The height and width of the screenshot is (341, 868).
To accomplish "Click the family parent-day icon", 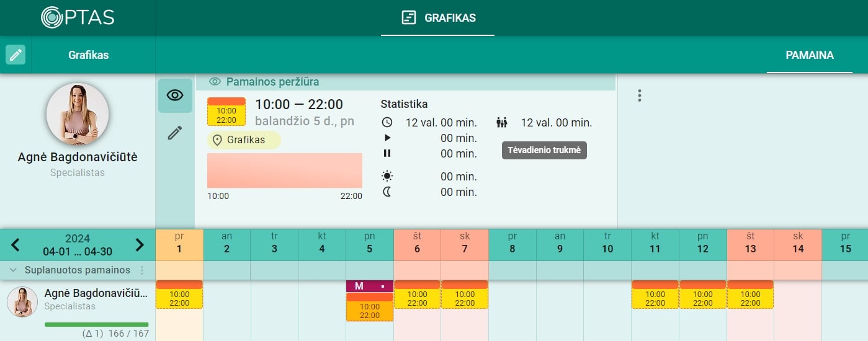I will pyautogui.click(x=502, y=123).
